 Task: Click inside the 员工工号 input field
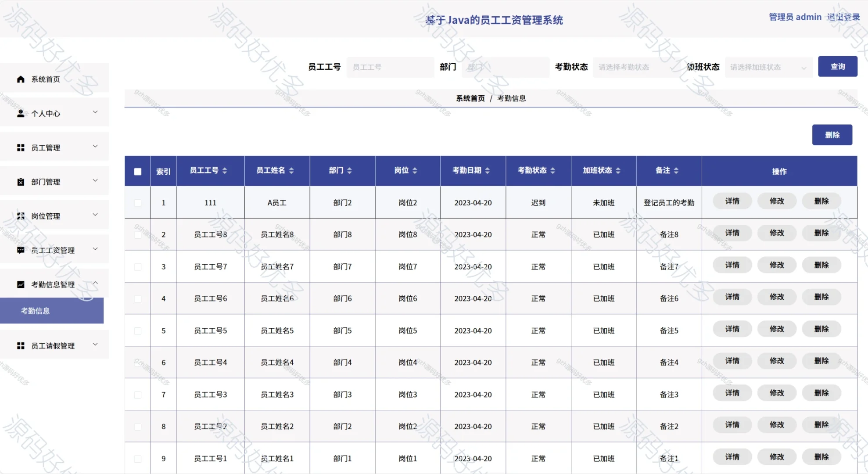pyautogui.click(x=390, y=67)
